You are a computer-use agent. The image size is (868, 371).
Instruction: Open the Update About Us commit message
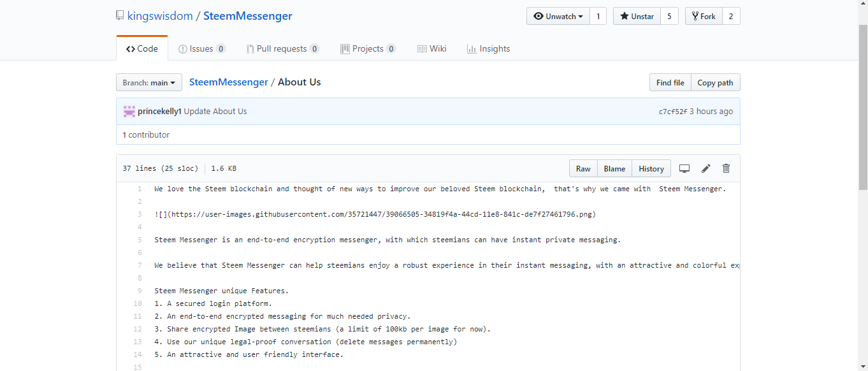click(x=215, y=111)
